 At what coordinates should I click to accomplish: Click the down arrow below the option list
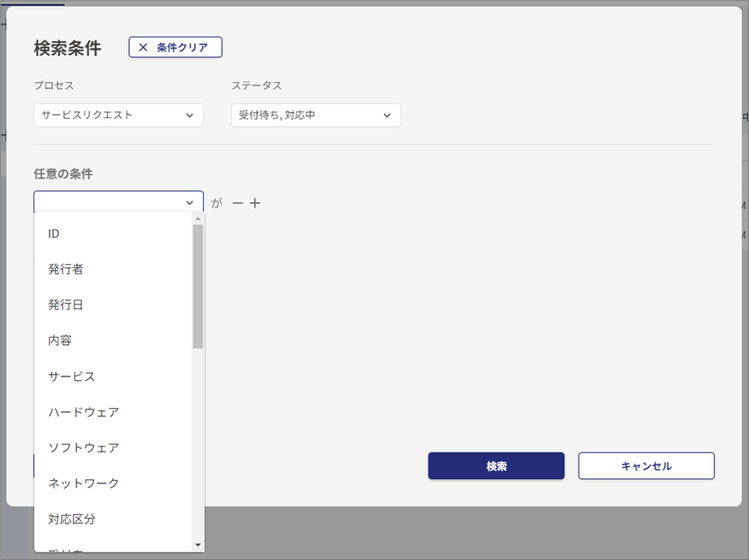(x=197, y=545)
